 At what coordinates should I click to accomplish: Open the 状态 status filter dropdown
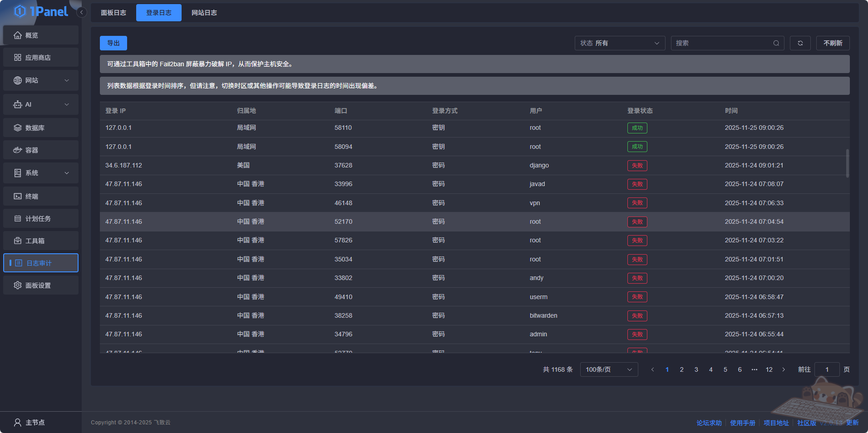pos(619,43)
